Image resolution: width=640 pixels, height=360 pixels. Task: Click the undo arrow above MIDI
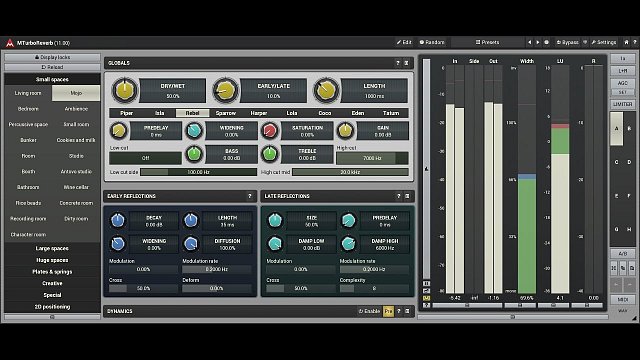pyautogui.click(x=616, y=284)
